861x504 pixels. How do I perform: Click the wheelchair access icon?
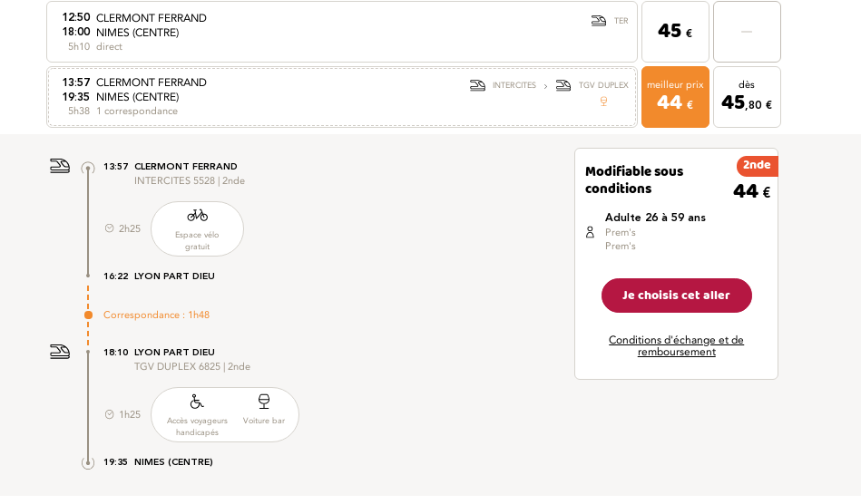pyautogui.click(x=197, y=402)
